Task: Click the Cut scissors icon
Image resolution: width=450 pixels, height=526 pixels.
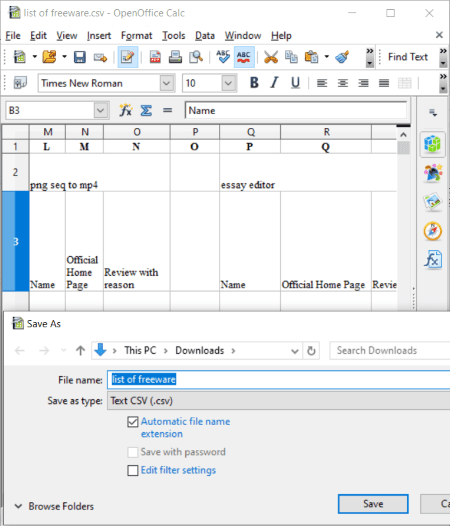Action: pos(271,57)
